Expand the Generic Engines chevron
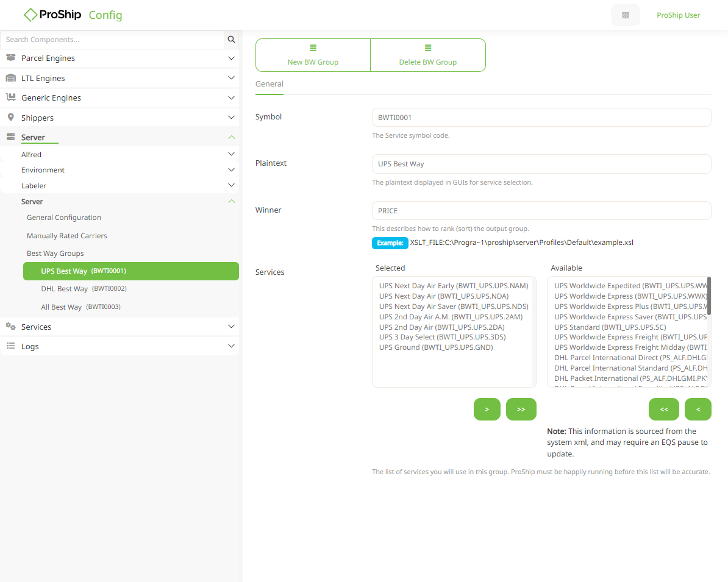This screenshot has height=582, width=728. [x=231, y=98]
